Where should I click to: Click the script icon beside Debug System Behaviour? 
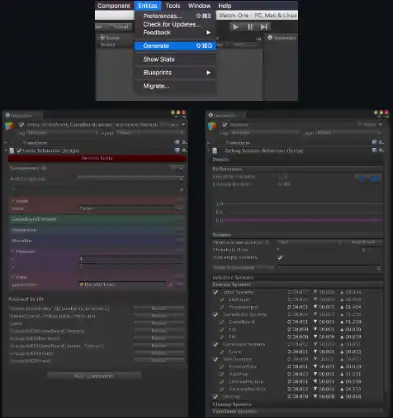215,151
